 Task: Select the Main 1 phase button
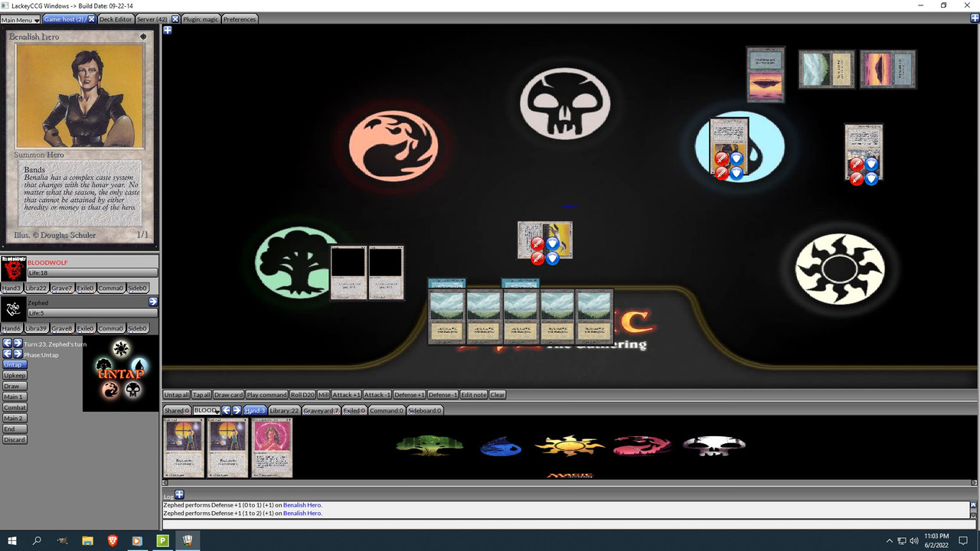click(x=14, y=397)
